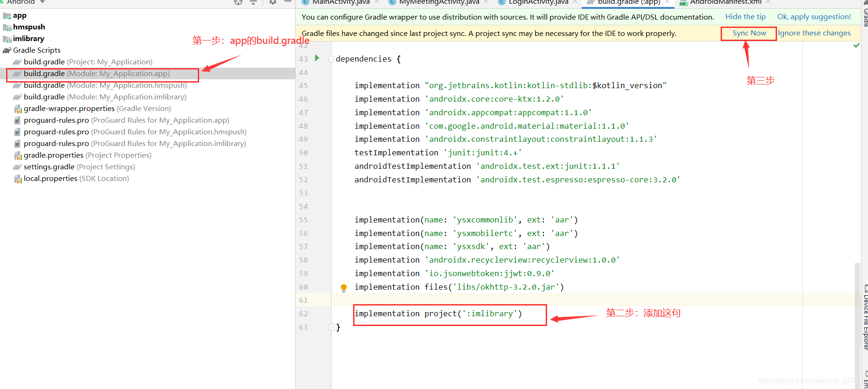Close the build.gradle (:app) tab
The image size is (868, 389).
pos(667,2)
